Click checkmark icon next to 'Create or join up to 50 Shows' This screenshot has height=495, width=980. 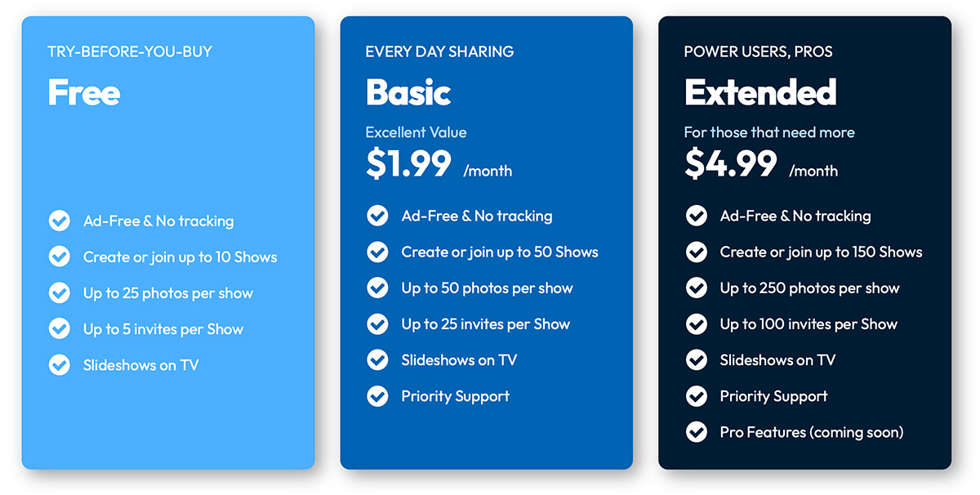[377, 252]
